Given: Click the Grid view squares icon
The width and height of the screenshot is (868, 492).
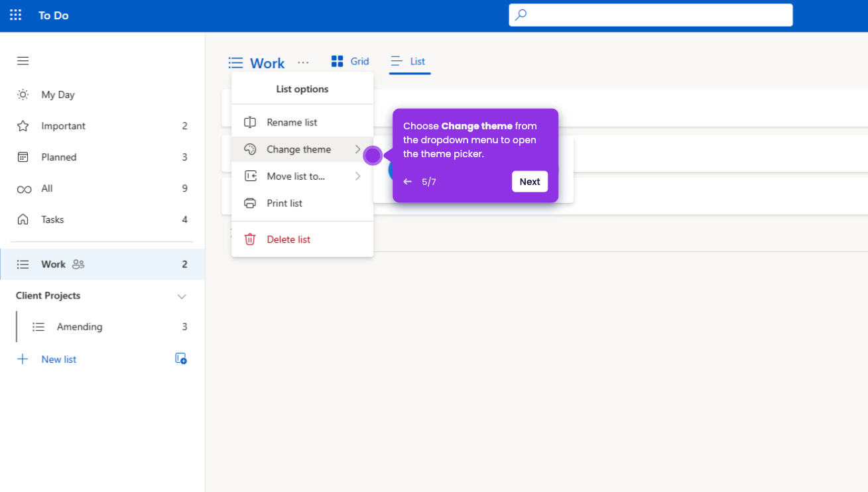Looking at the screenshot, I should 337,61.
